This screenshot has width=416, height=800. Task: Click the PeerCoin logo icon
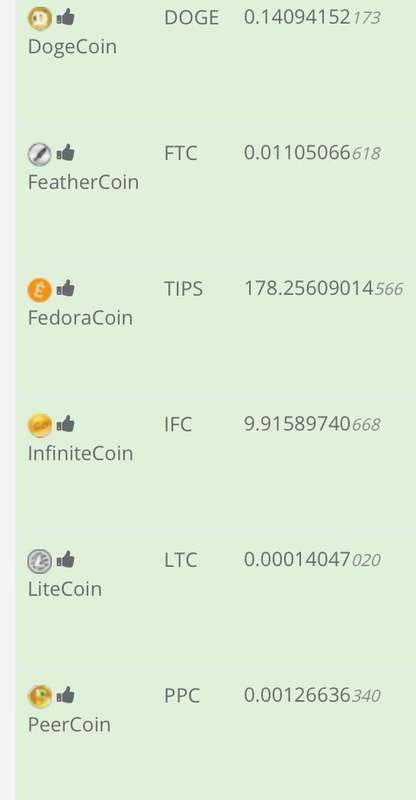point(39,697)
